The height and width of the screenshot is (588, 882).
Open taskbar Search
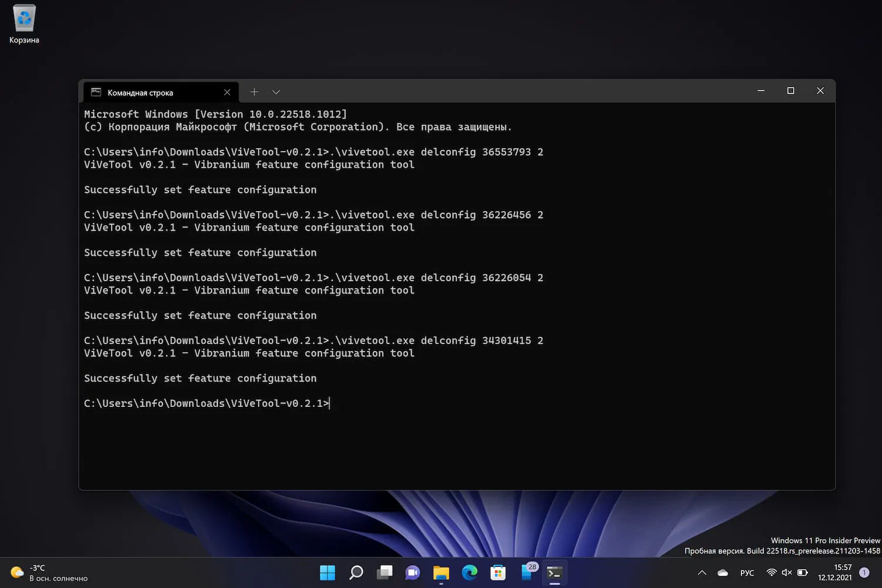click(356, 573)
